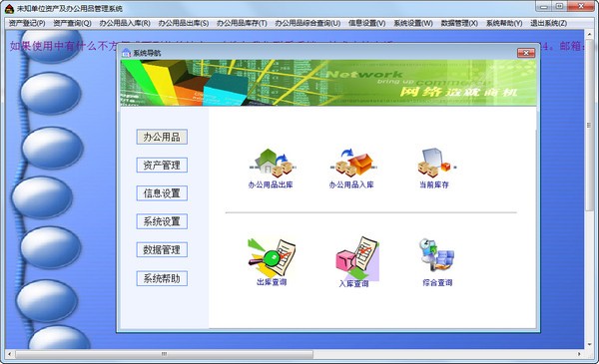Click the 系统导航 window title icon
The height and width of the screenshot is (364, 599).
(126, 53)
